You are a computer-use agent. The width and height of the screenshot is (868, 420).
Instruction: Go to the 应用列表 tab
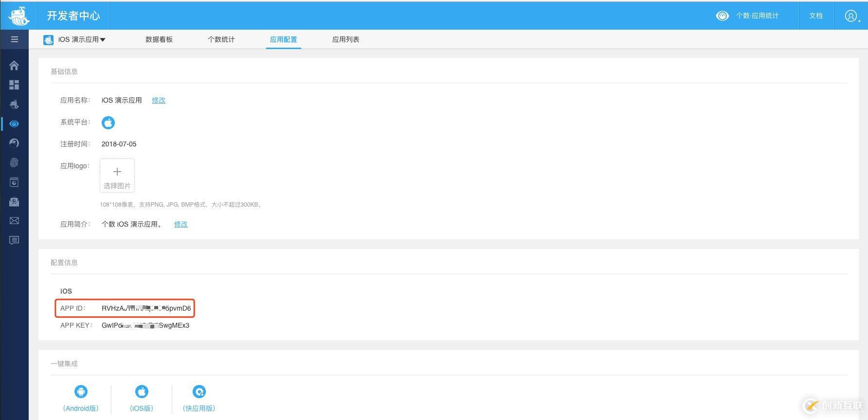point(345,40)
